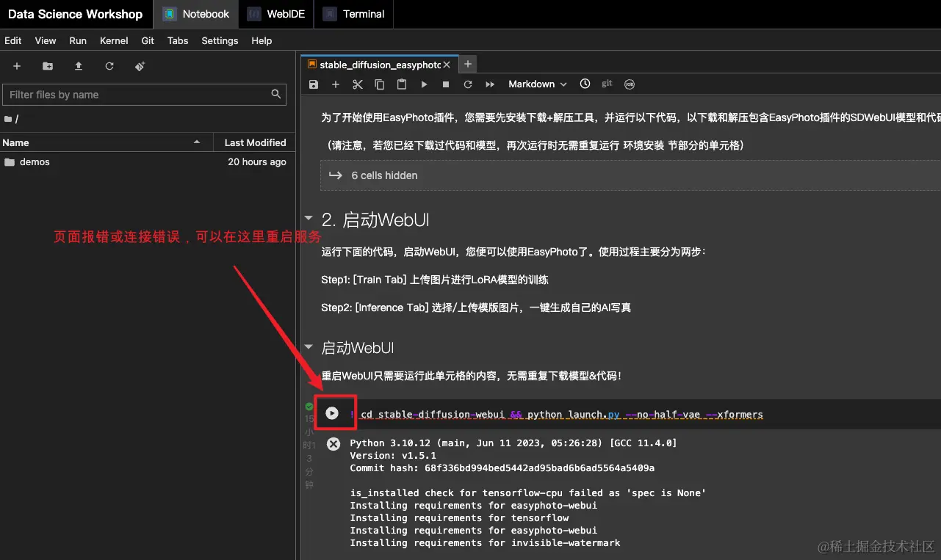Click the git icon in notebook toolbar
Image resolution: width=941 pixels, height=560 pixels.
pyautogui.click(x=607, y=84)
